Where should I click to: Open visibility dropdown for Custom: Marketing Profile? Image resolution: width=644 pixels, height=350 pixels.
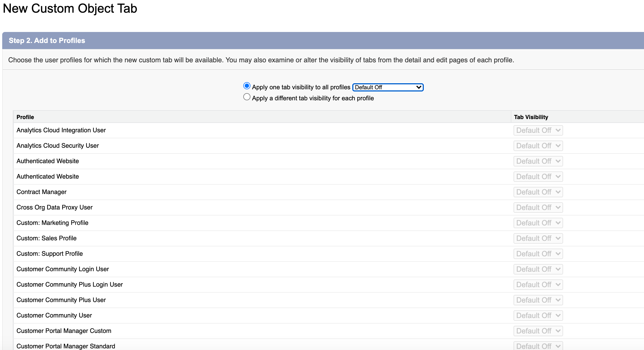coord(538,223)
